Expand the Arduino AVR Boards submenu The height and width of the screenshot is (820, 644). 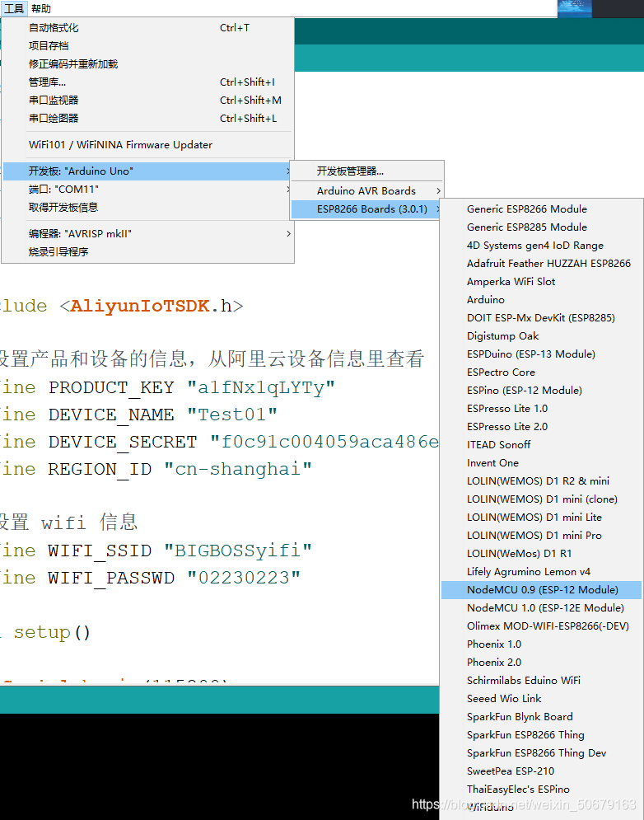point(367,191)
